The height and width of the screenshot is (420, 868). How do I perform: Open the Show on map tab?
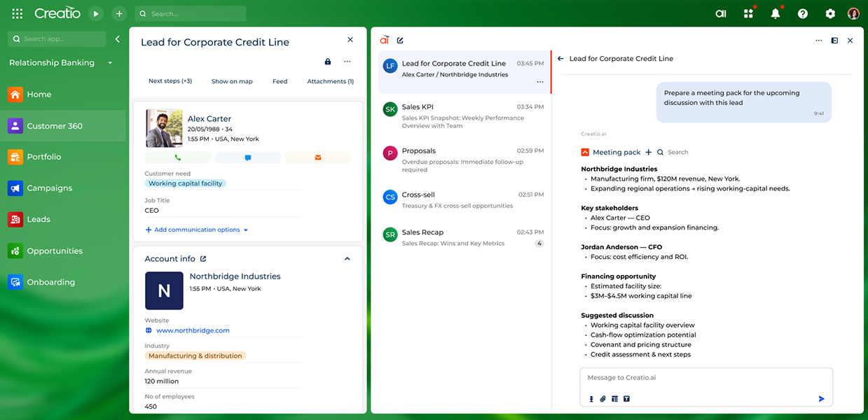[232, 81]
